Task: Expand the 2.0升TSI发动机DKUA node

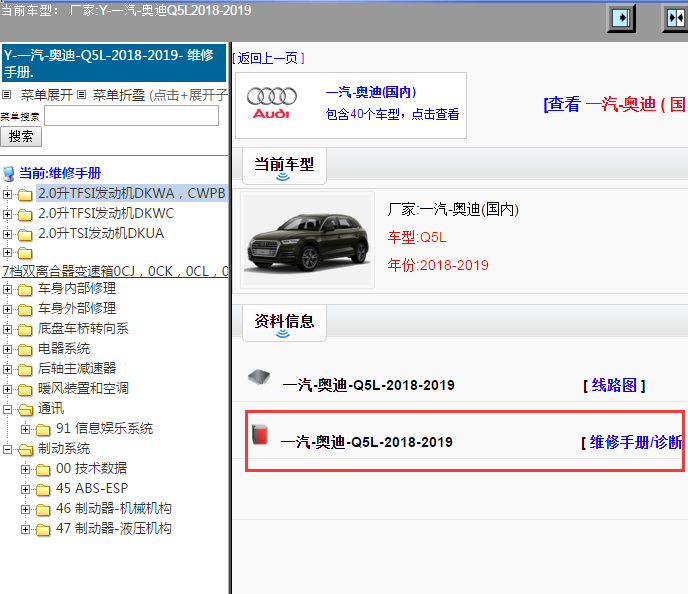Action: click(7, 234)
